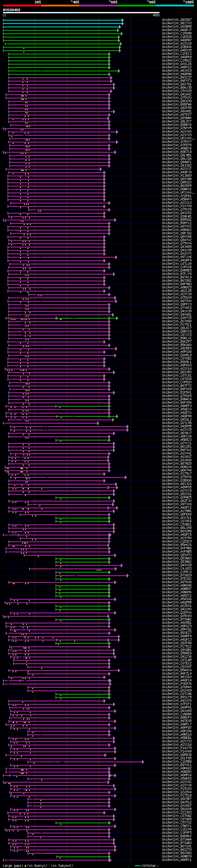The image size is (197, 868).
Task: Click the green alignment bar for UniRef100_C1MUM8
Action: pyautogui.click(x=62, y=33)
